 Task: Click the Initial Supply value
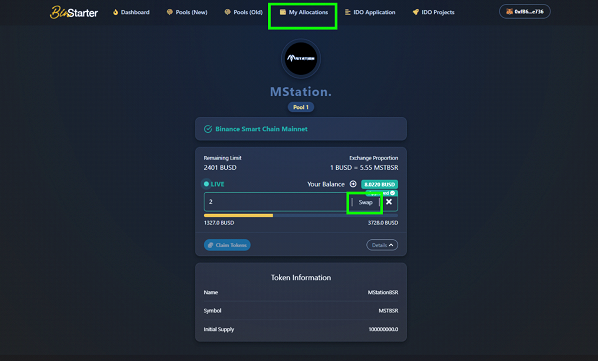tap(383, 329)
